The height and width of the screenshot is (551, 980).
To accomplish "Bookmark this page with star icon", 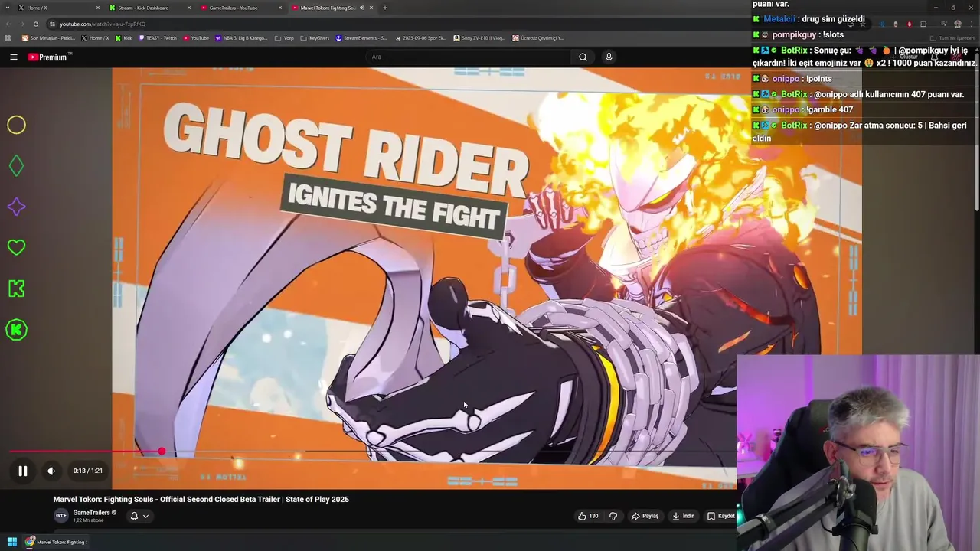I will (863, 24).
